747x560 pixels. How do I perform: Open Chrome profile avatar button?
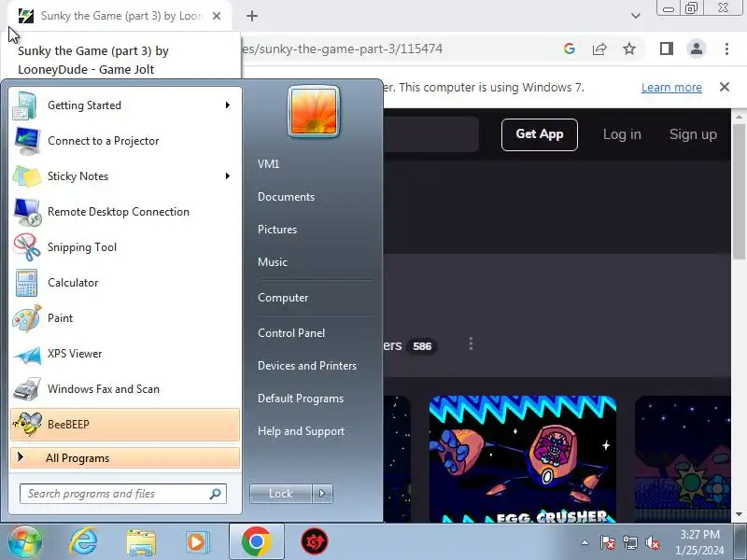[696, 49]
